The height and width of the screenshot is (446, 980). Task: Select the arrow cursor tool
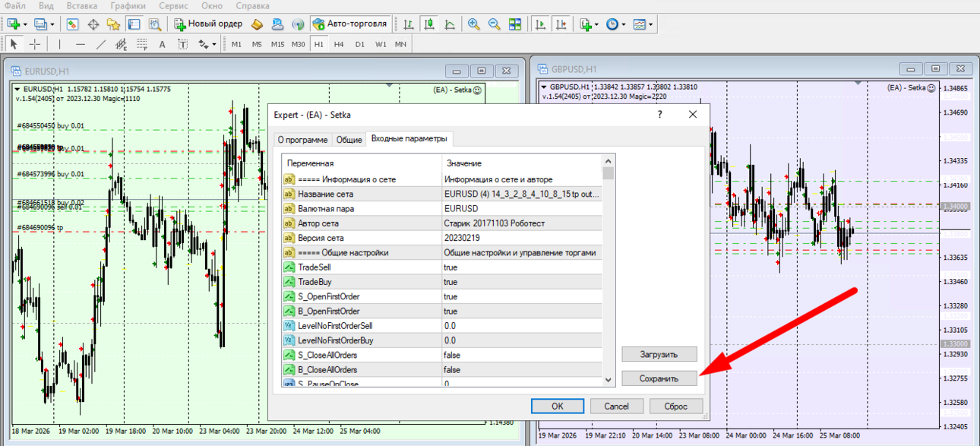pyautogui.click(x=13, y=44)
